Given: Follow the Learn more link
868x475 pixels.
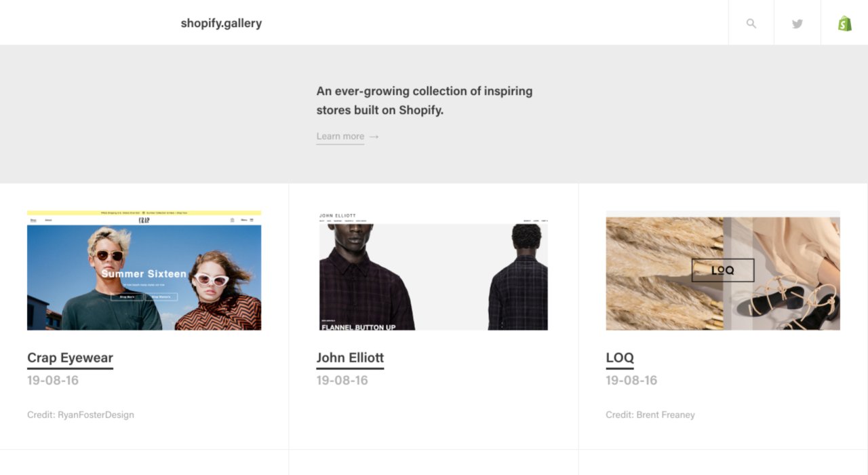Looking at the screenshot, I should pos(340,136).
